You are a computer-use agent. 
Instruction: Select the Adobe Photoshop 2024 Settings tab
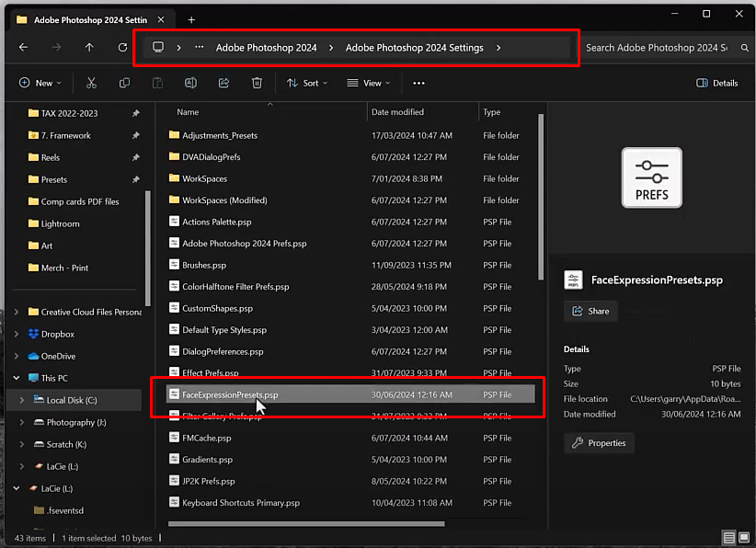(90, 19)
